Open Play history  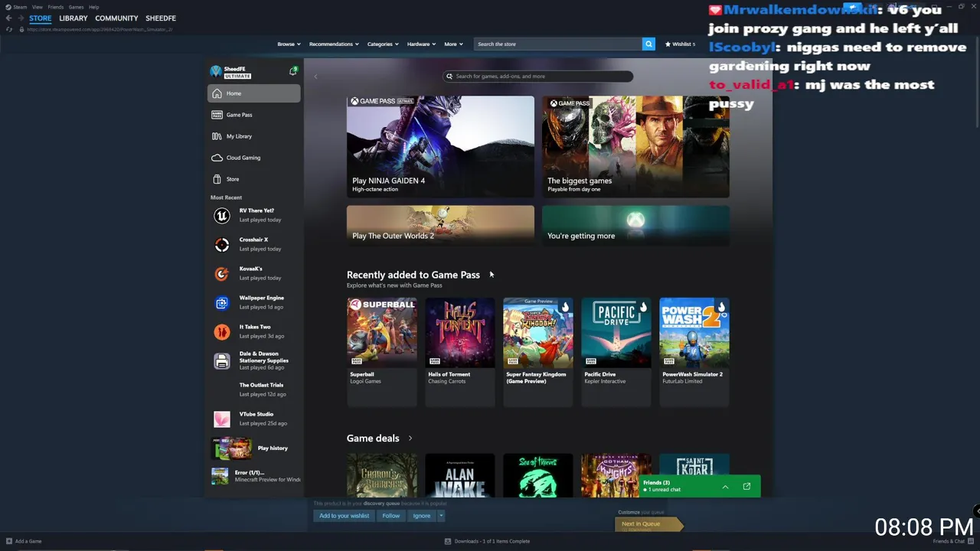tap(253, 448)
